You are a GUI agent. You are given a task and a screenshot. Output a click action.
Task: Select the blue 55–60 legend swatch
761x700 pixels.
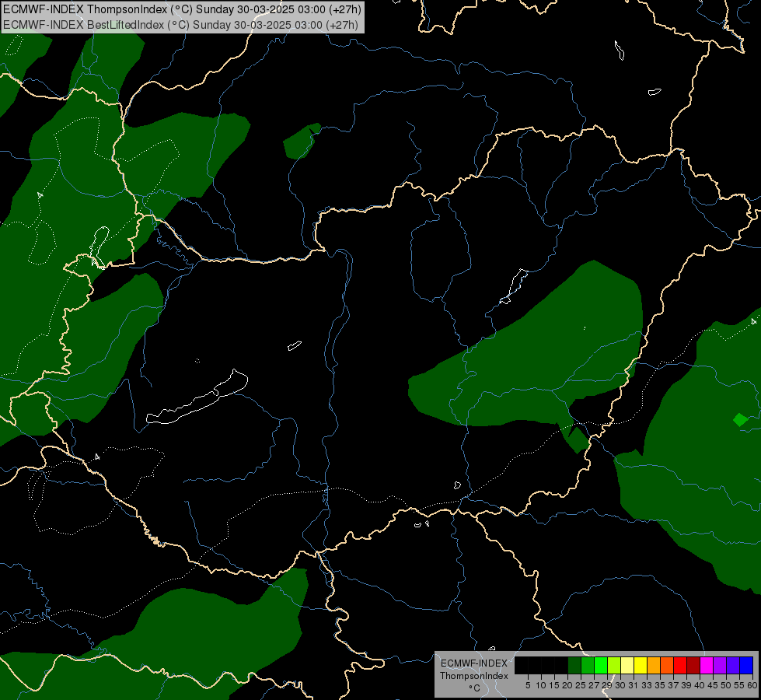pos(746,665)
